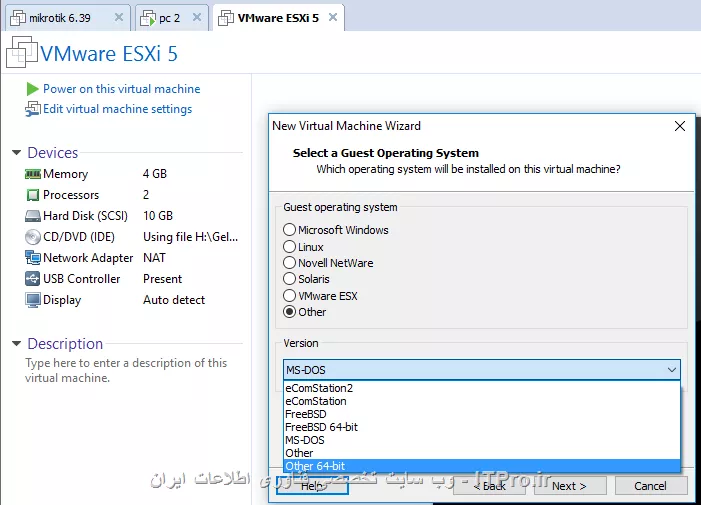Click the pc 2 tab running VM icon
Image resolution: width=701 pixels, height=505 pixels.
(148, 18)
